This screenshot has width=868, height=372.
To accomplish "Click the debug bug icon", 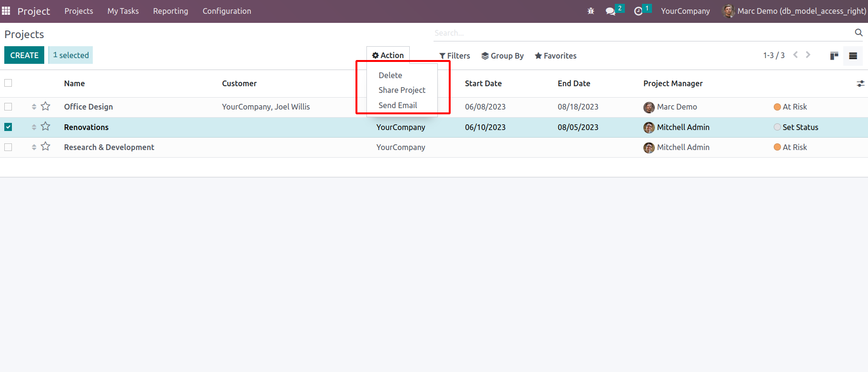I will [x=591, y=11].
